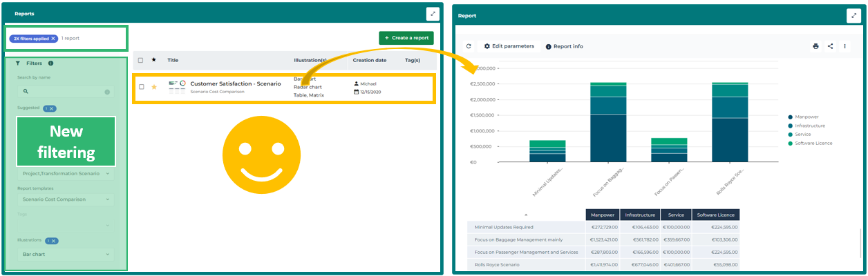The width and height of the screenshot is (868, 276).
Task: Share the report via share icon
Action: pyautogui.click(x=830, y=46)
